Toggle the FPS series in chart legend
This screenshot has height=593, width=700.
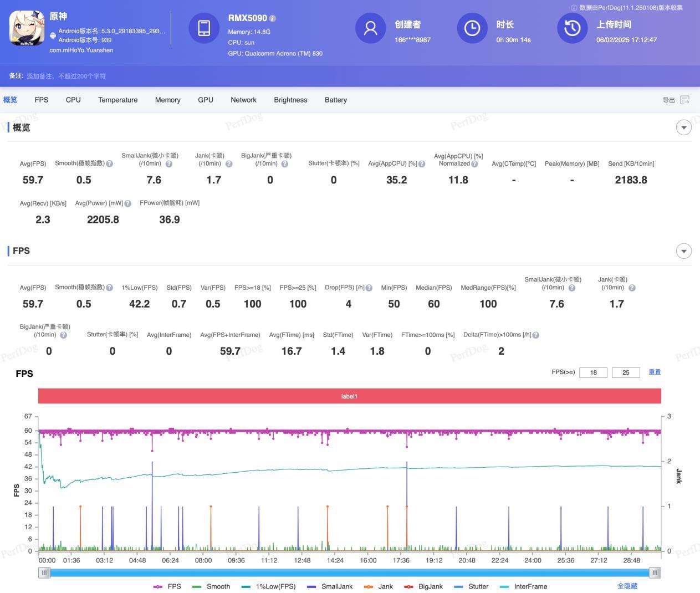[167, 586]
